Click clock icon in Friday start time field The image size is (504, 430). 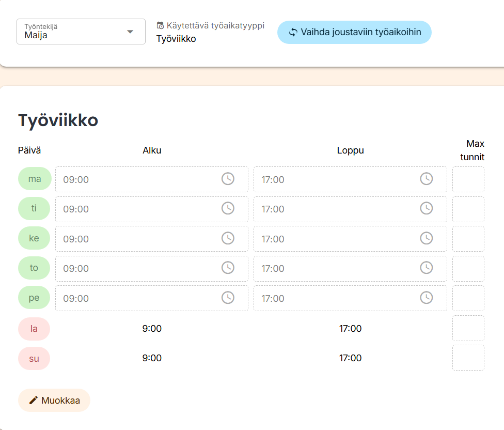228,298
